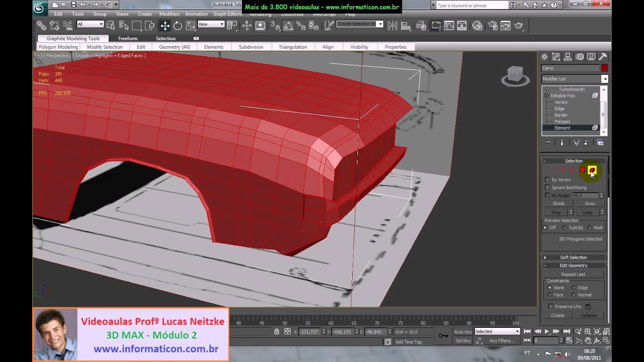644x362 pixels.
Task: Play the animation
Action: tap(547, 331)
